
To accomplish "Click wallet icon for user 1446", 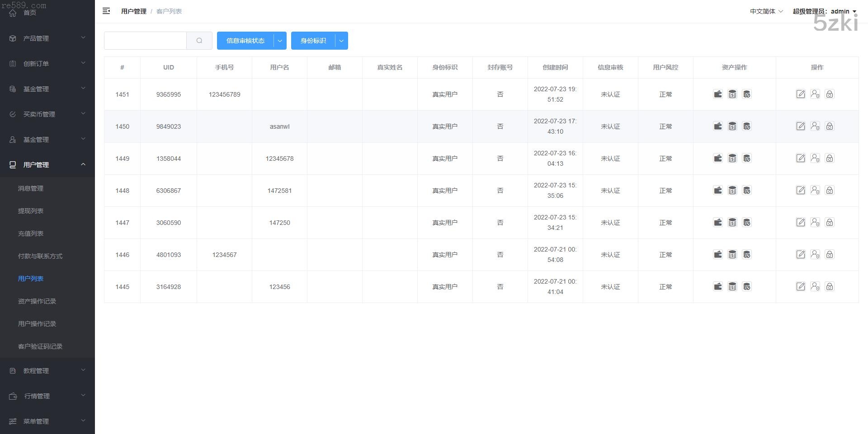I will click(x=717, y=254).
